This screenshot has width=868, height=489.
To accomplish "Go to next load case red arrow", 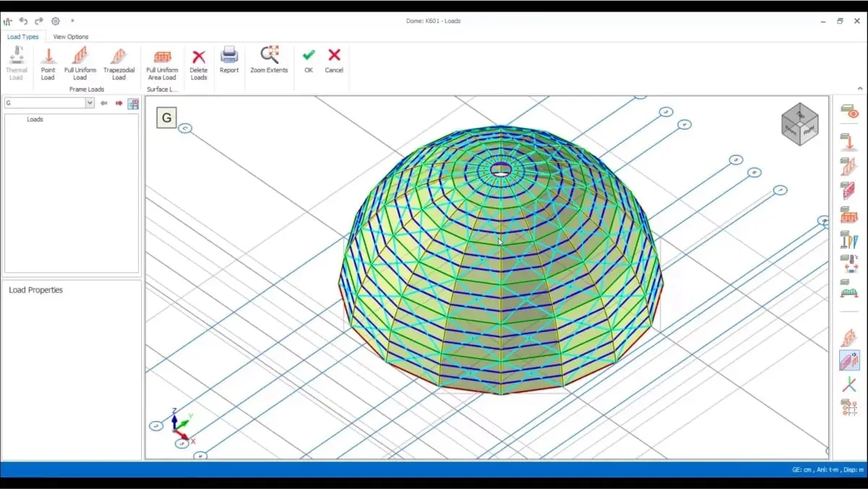I will point(119,103).
